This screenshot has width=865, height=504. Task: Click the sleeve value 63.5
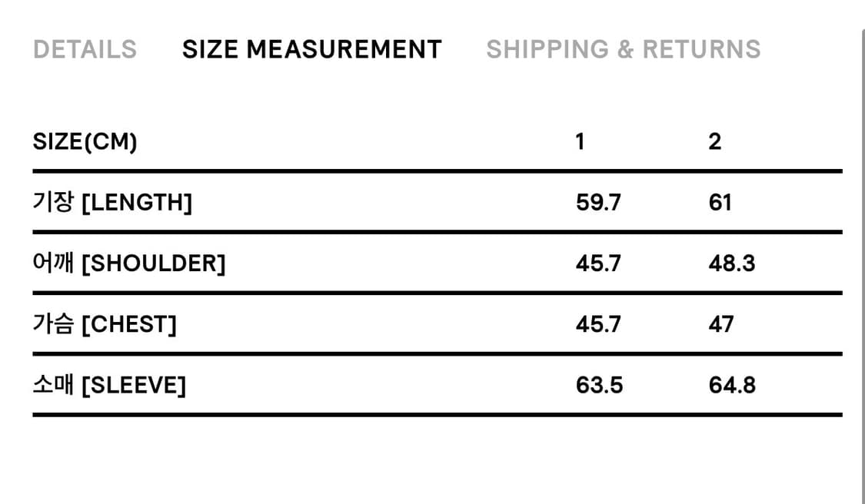599,385
